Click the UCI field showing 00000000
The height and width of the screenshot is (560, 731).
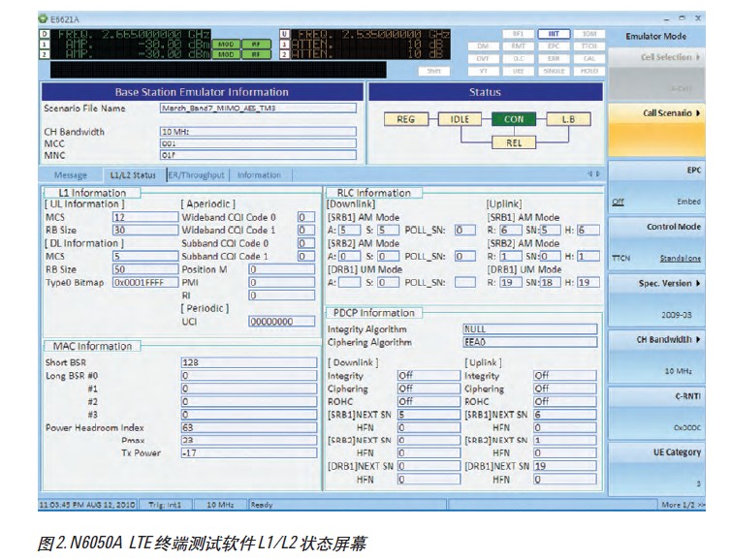281,322
